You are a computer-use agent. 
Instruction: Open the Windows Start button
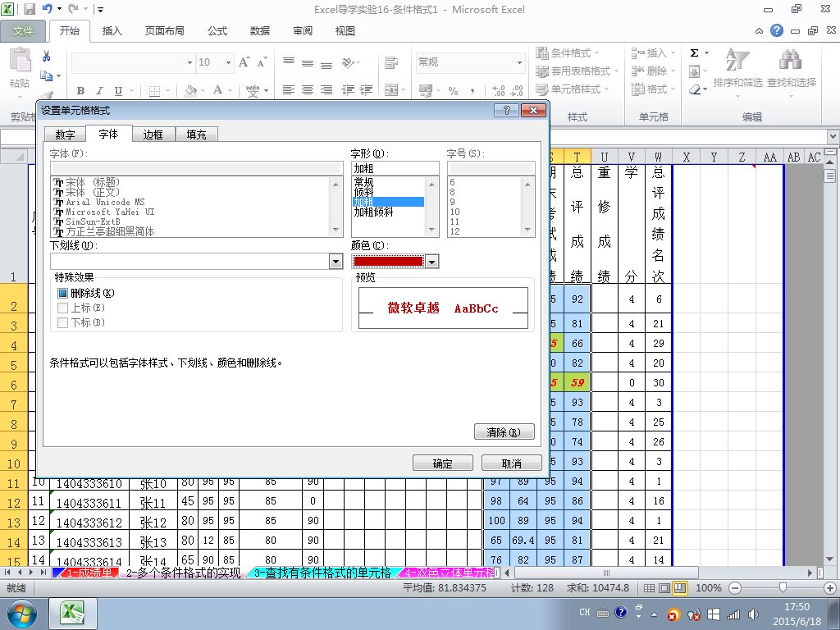[21, 614]
